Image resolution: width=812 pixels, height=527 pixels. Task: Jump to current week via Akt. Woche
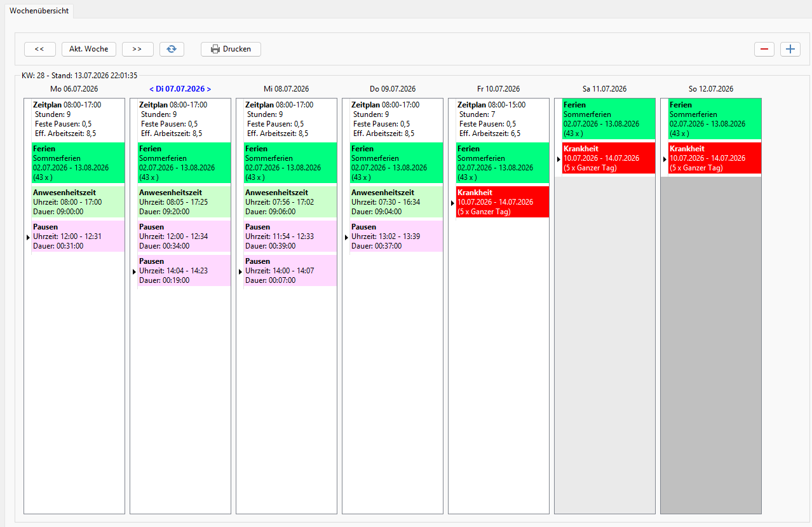[89, 49]
